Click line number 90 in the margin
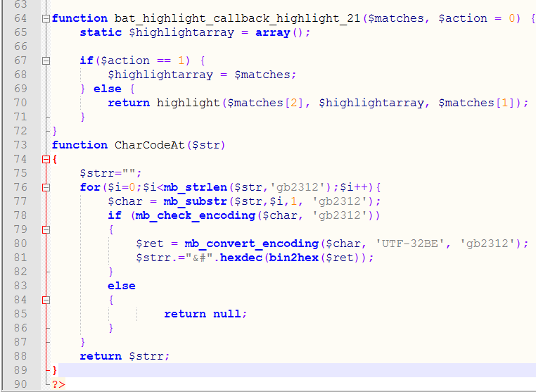The height and width of the screenshot is (392, 536). [20, 384]
